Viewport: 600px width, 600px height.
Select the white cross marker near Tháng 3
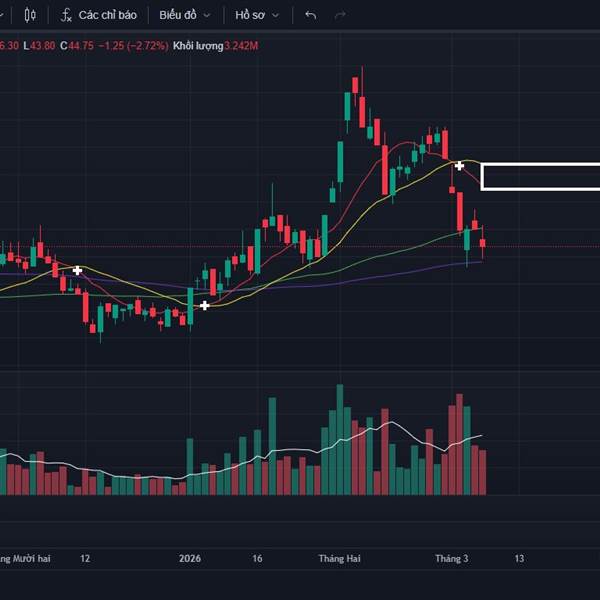[459, 166]
